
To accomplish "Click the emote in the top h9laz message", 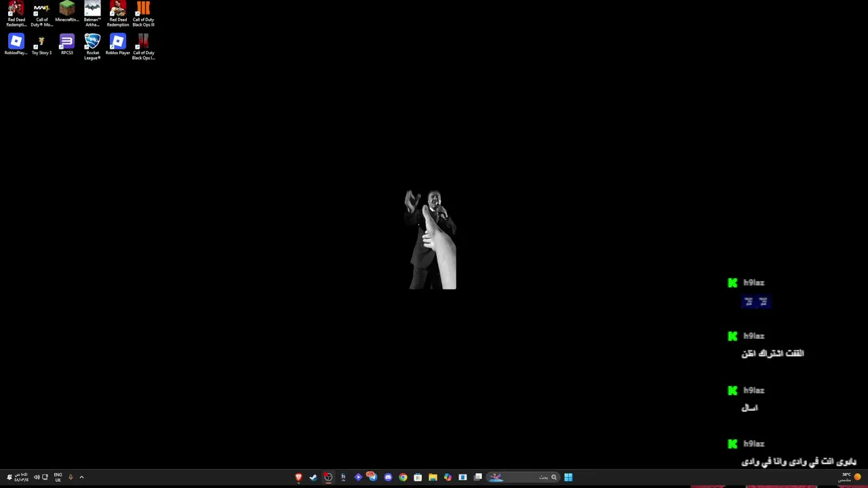I will point(755,302).
